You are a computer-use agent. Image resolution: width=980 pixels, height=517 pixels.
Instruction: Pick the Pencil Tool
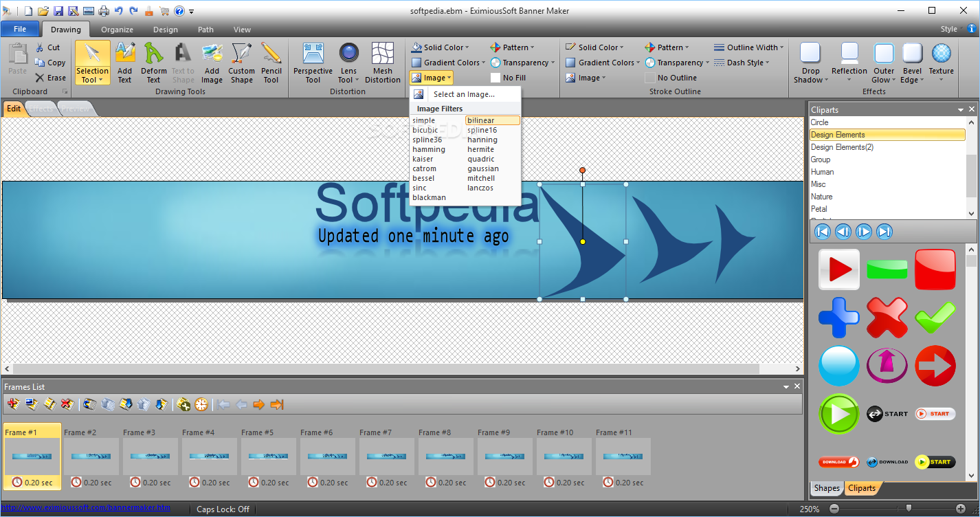coord(271,63)
